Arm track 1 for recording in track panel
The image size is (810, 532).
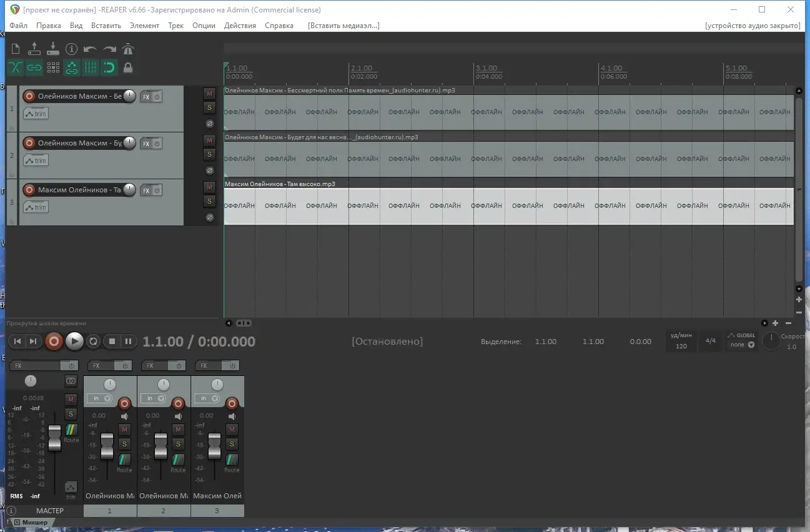[29, 96]
